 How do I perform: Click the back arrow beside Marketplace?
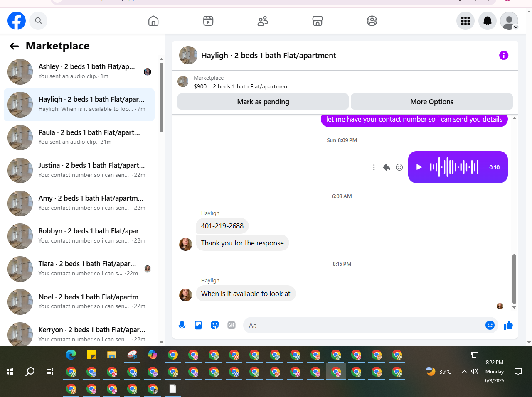15,46
